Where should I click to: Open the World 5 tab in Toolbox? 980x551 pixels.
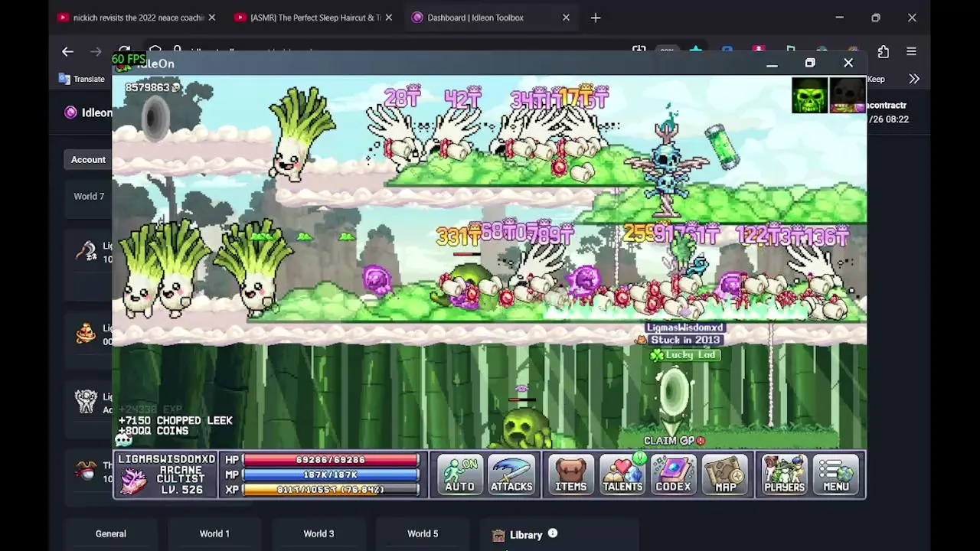[423, 533]
